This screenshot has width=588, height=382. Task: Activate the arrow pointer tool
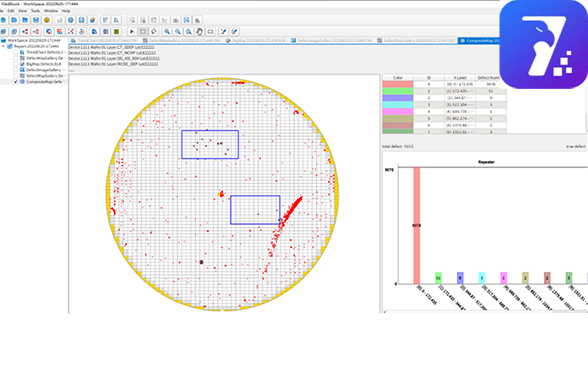(x=132, y=31)
